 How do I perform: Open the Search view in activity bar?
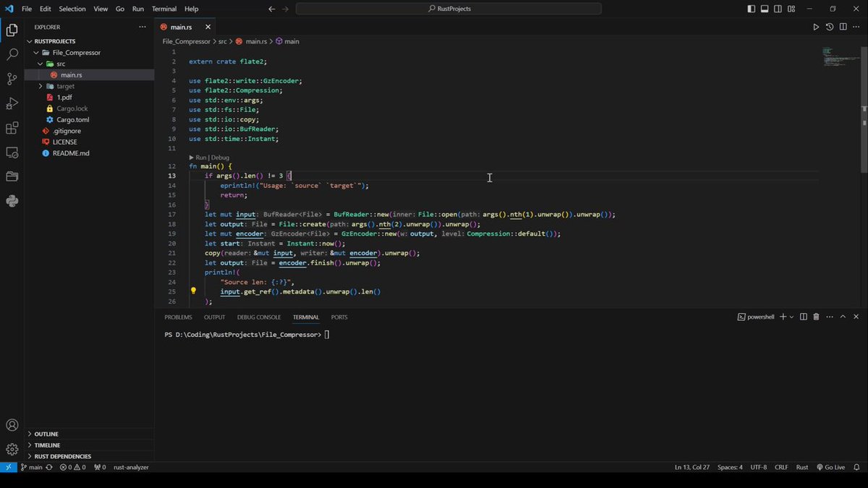(x=12, y=54)
